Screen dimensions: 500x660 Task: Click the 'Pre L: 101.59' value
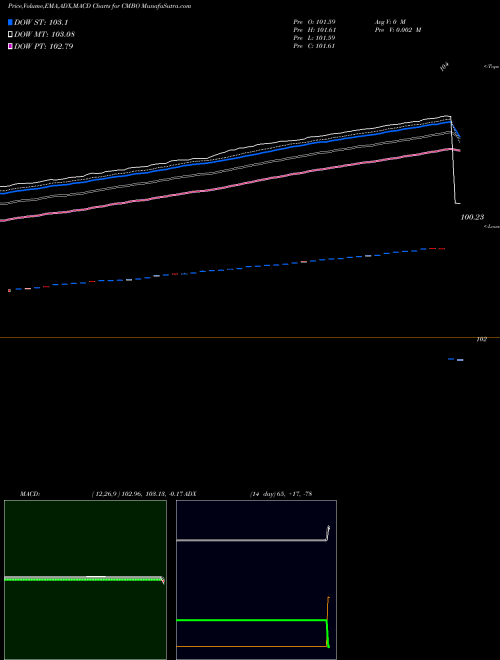(x=314, y=38)
